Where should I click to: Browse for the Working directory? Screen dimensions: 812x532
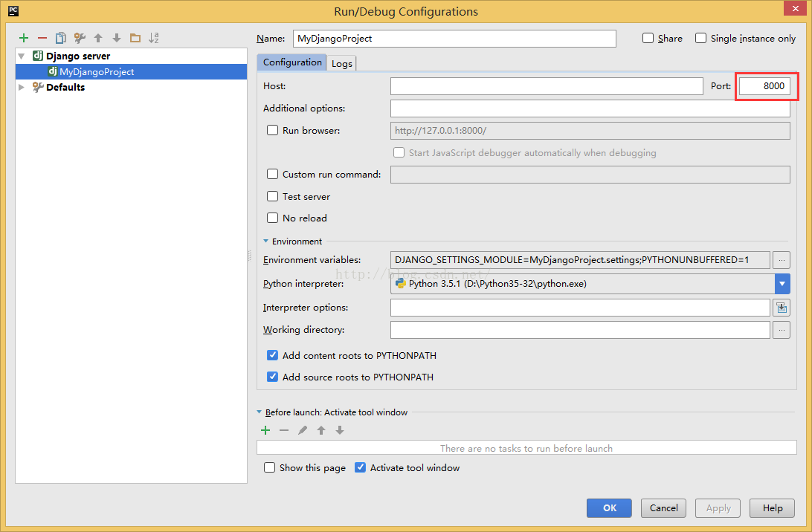coord(782,330)
